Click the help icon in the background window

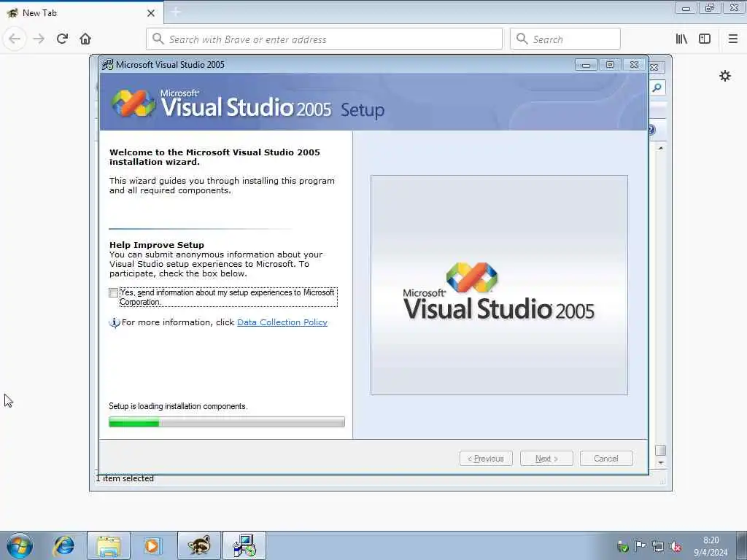tap(653, 130)
